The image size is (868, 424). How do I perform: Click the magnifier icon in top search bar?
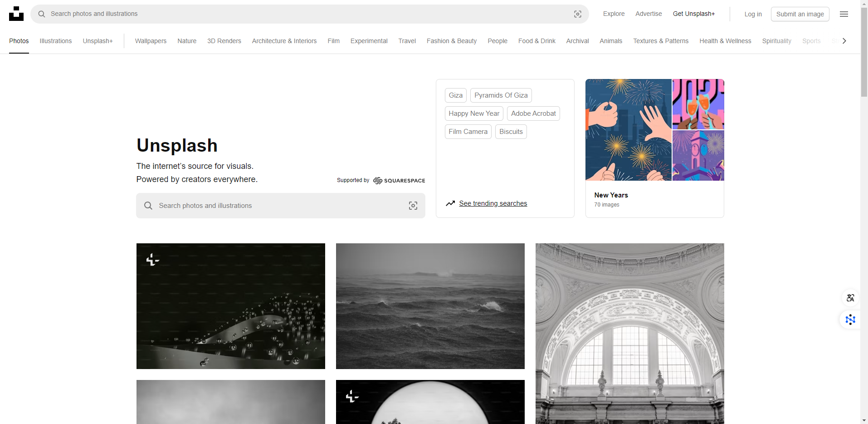click(42, 14)
